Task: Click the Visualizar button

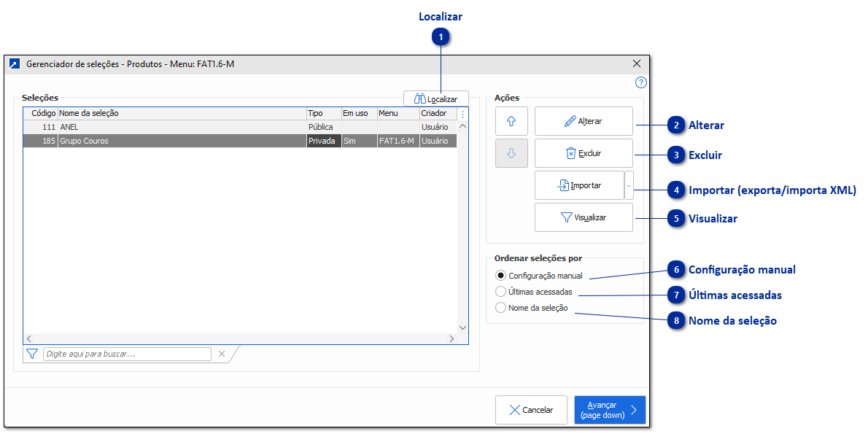Action: (x=584, y=217)
